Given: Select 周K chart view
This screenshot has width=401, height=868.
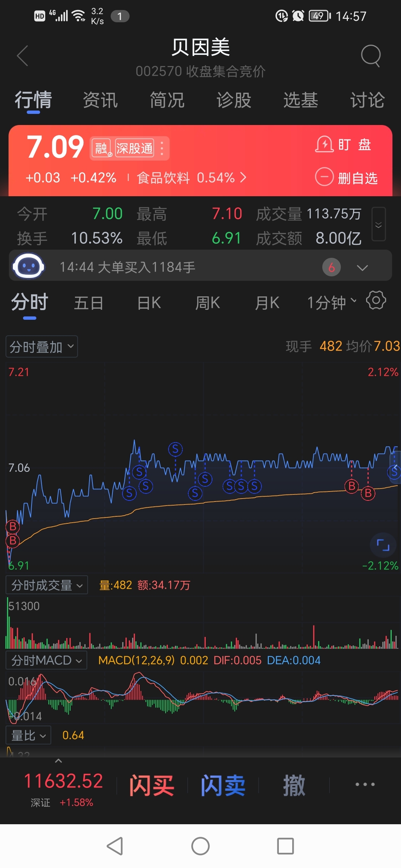Looking at the screenshot, I should pyautogui.click(x=208, y=303).
